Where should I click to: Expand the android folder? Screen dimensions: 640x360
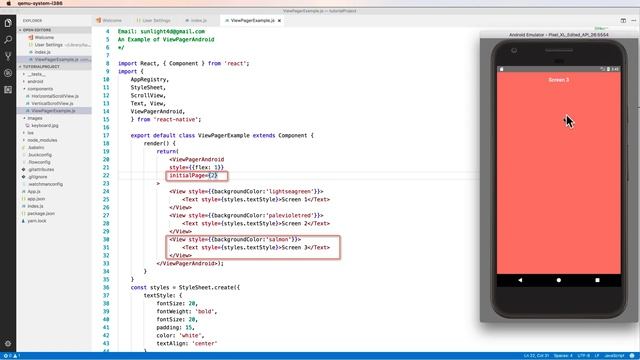35,82
